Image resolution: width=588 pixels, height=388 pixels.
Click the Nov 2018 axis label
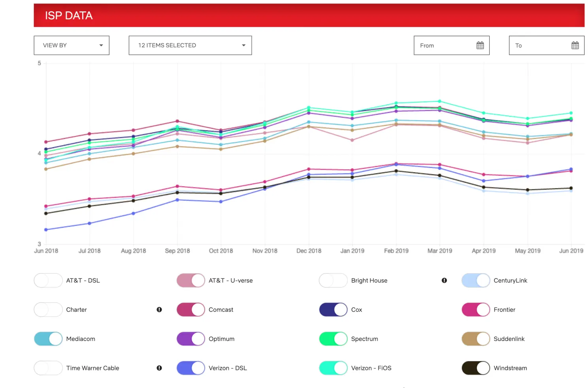pos(265,251)
